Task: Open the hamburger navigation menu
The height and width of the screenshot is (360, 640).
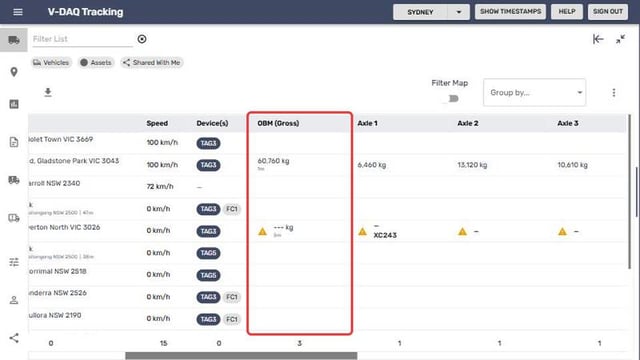Action: point(18,12)
